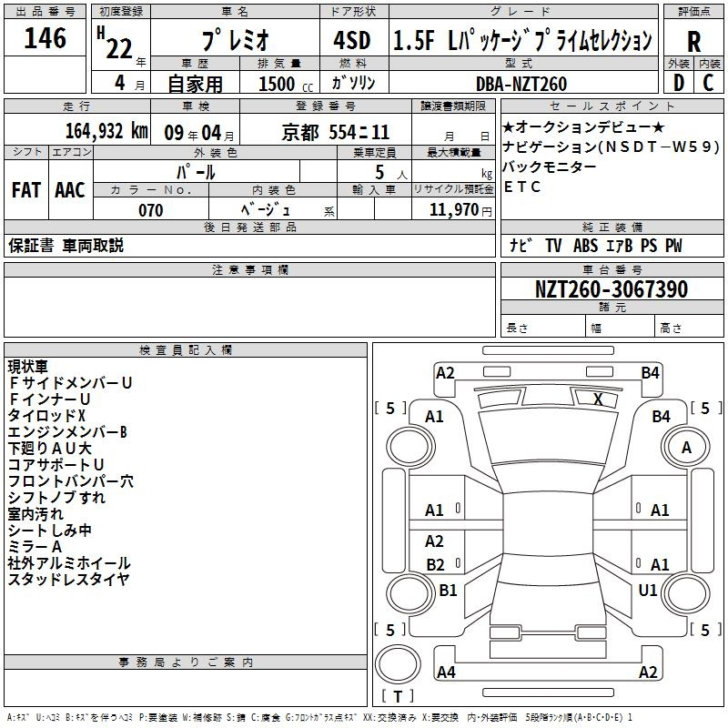Click the note タイロッドX
Image resolution: width=728 pixels, height=728 pixels.
click(46, 416)
